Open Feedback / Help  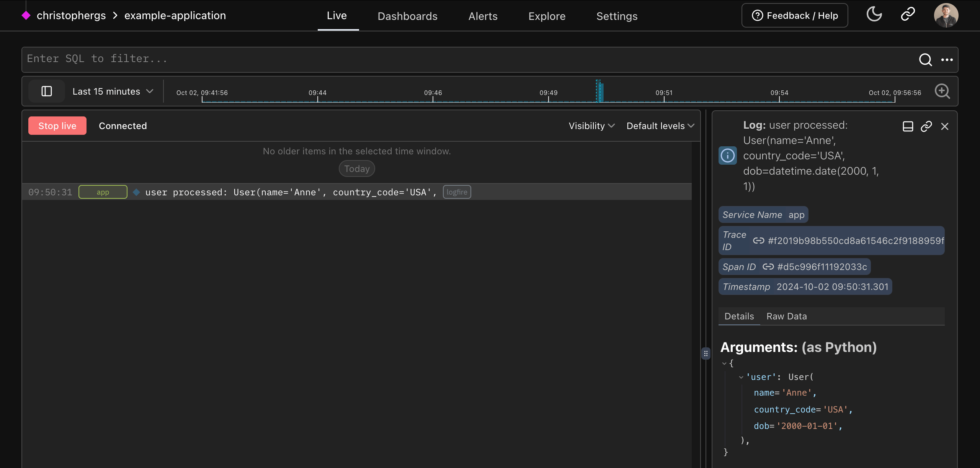click(x=794, y=15)
